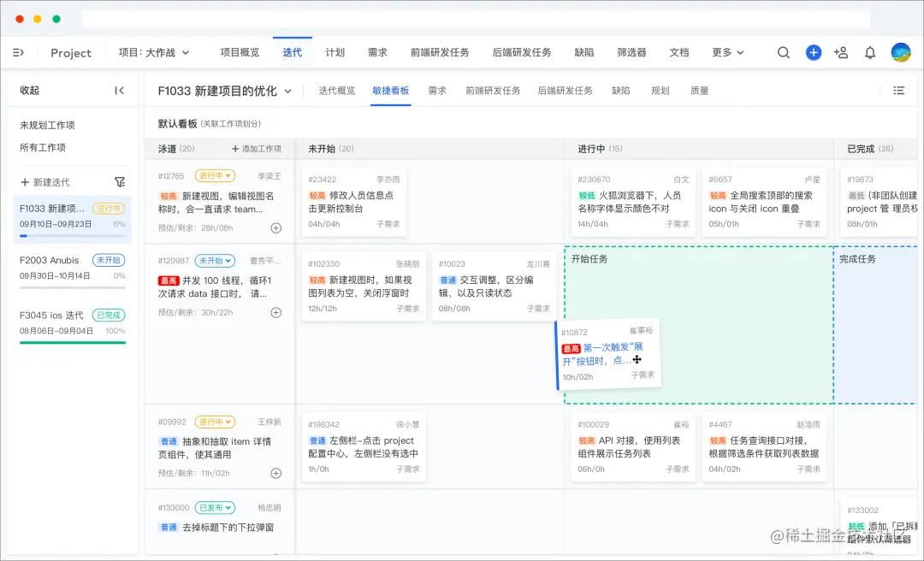The width and height of the screenshot is (924, 561).
Task: Open F1033 新建项目的优化 iteration dropdown
Action: click(x=224, y=91)
